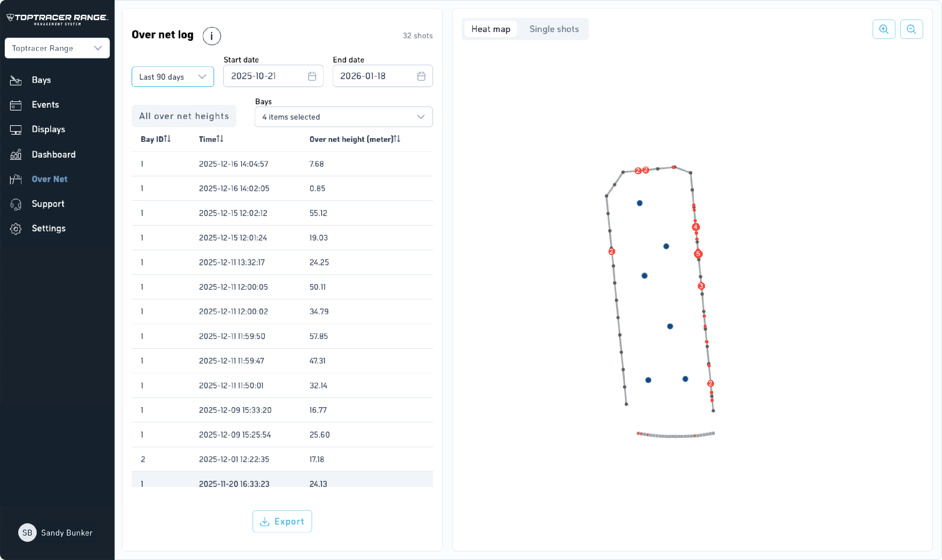Open Bays from the sidebar
The height and width of the screenshot is (560, 942).
point(41,80)
